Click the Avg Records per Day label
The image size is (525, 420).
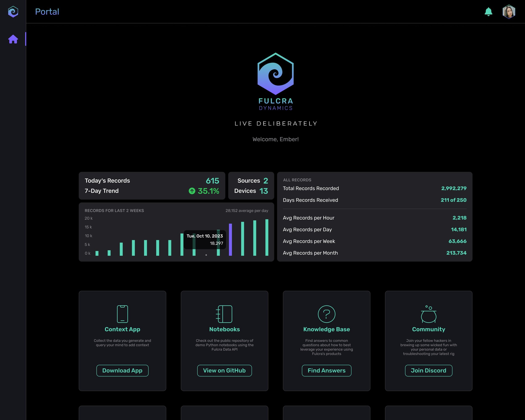(307, 229)
